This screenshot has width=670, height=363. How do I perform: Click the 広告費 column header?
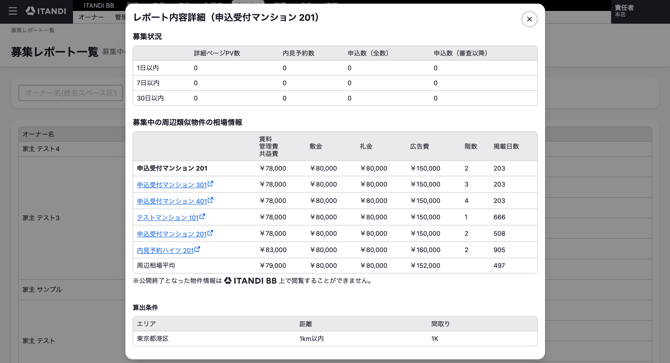420,146
